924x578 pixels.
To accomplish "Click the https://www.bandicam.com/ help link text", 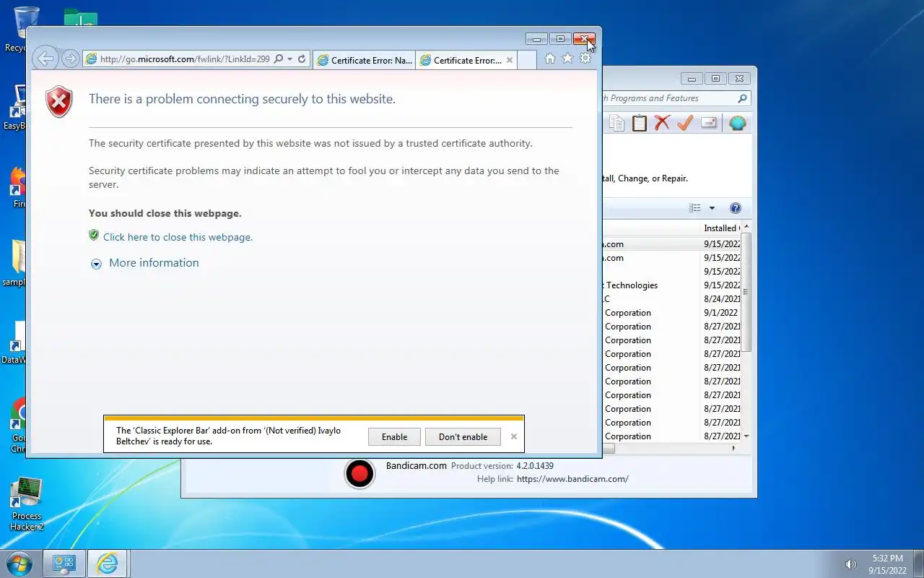I will click(572, 479).
